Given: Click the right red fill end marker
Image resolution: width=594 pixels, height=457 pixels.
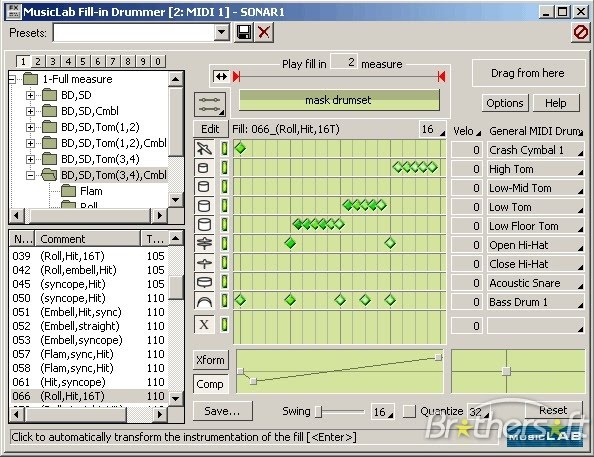Looking at the screenshot, I should [x=441, y=77].
